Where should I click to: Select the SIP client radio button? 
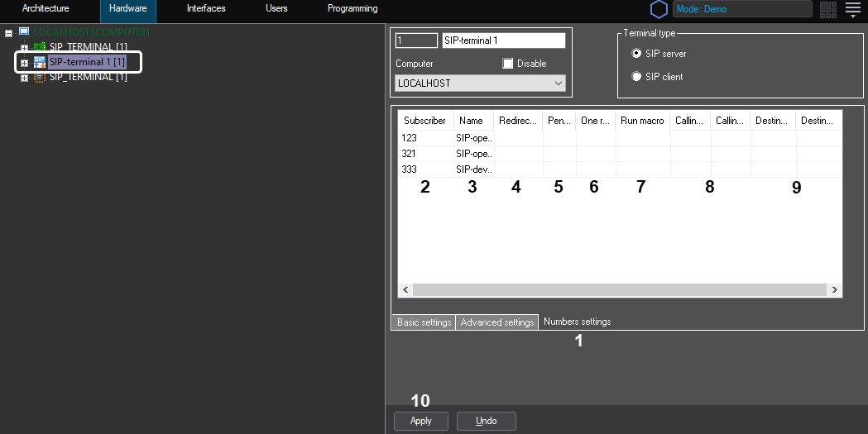[x=636, y=77]
